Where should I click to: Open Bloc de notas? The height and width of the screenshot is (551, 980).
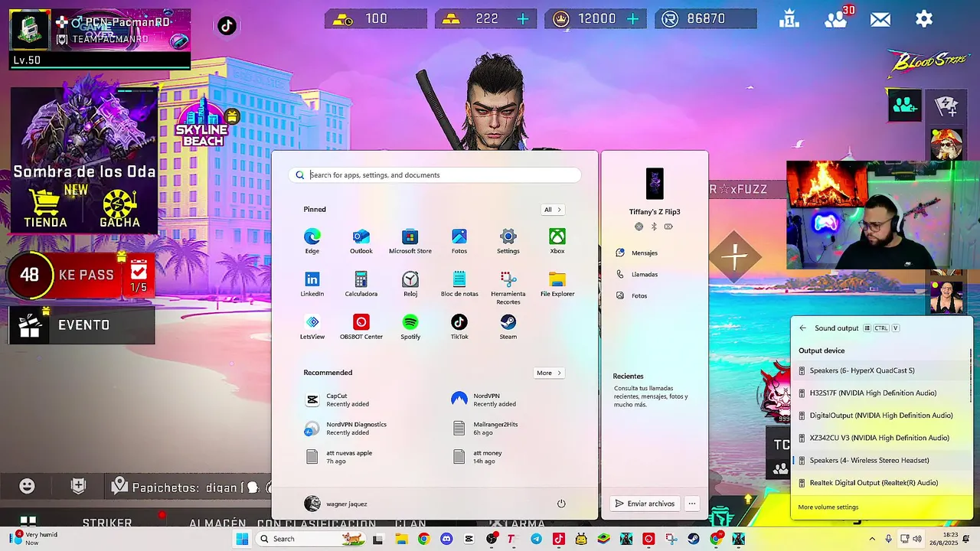point(459,284)
